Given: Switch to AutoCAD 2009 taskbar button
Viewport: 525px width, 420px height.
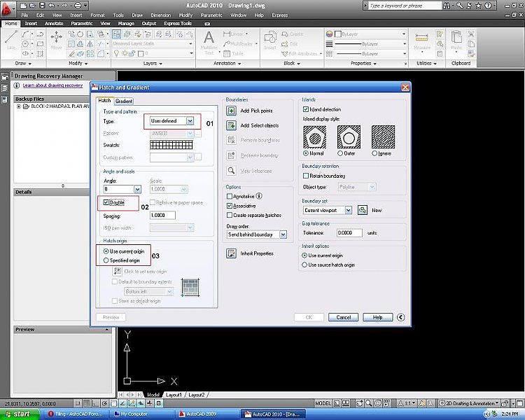Looking at the screenshot, I should [208, 414].
